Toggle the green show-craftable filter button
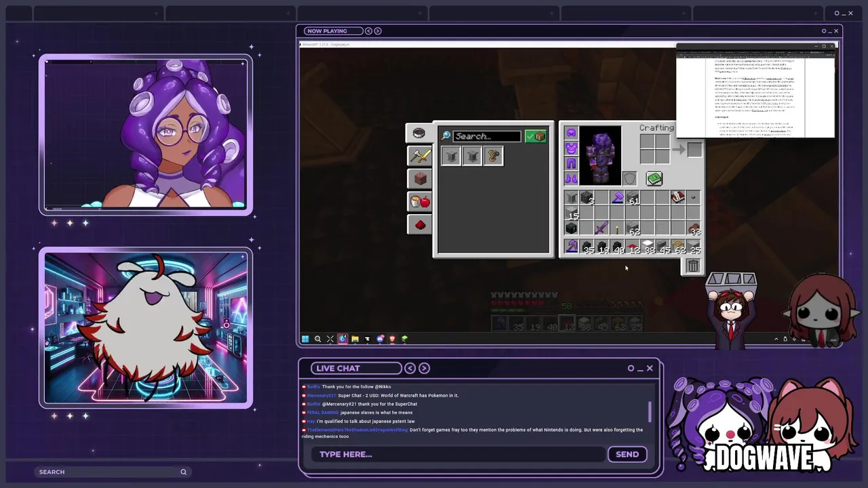868x488 pixels. [x=536, y=136]
